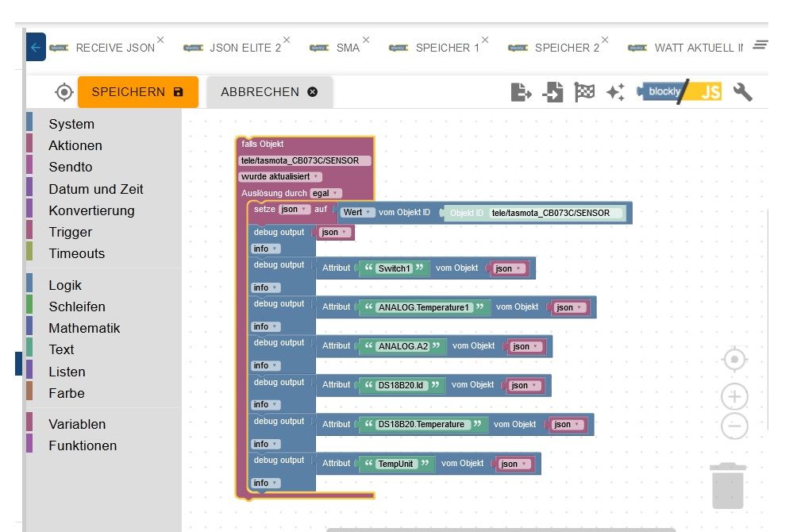The image size is (793, 532).
Task: Open the json variable dropdown in 'setze' block
Action: pos(294,210)
